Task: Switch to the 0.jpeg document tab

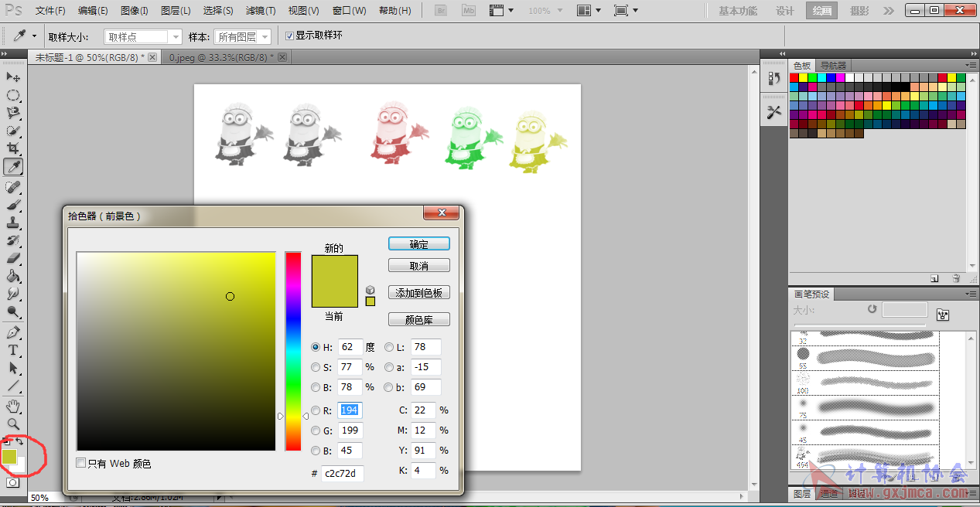Action: coord(227,57)
